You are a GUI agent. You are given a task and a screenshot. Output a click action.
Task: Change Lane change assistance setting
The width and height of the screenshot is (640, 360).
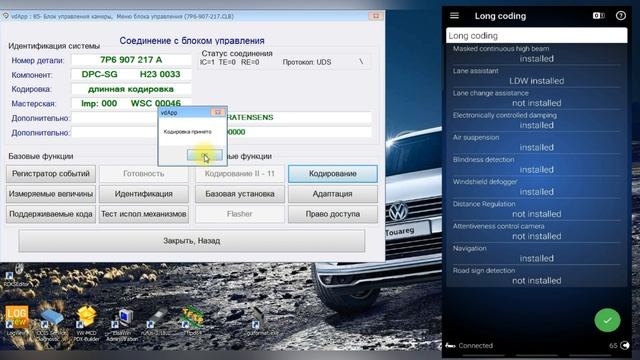click(536, 98)
